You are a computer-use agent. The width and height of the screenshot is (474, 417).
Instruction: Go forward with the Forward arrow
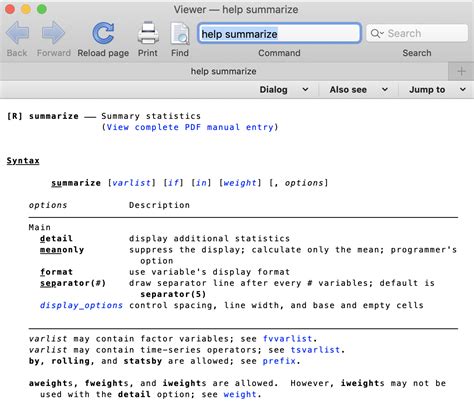[53, 33]
